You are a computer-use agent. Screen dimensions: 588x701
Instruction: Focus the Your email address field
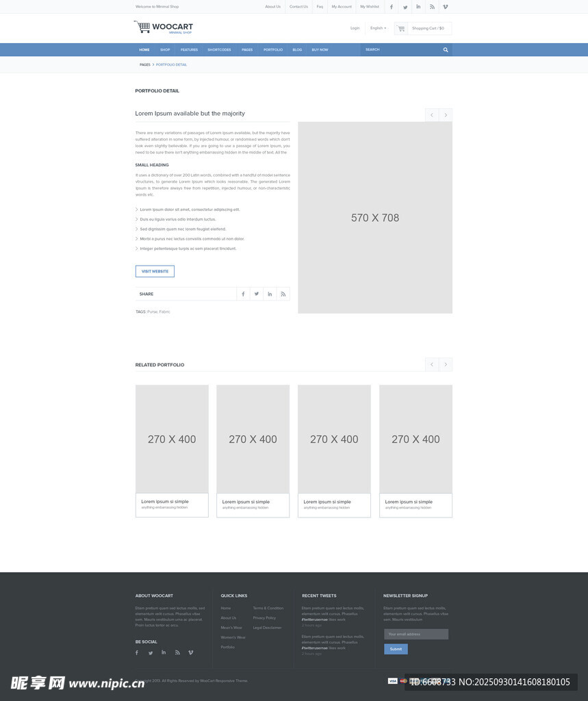[x=416, y=634]
